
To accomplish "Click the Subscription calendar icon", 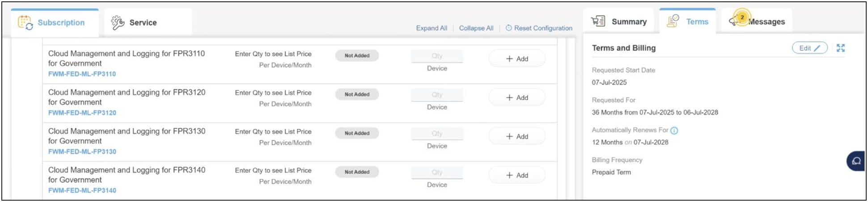I will (x=25, y=23).
